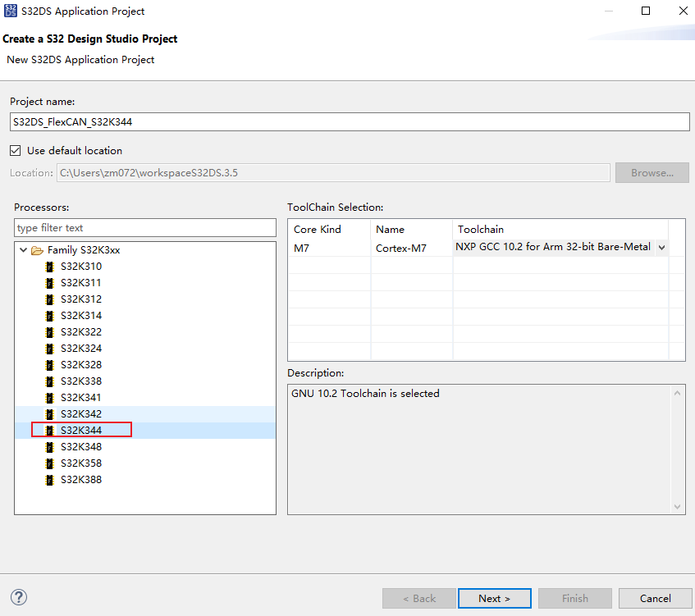Click the S32K310 processor chip icon

pos(49,267)
